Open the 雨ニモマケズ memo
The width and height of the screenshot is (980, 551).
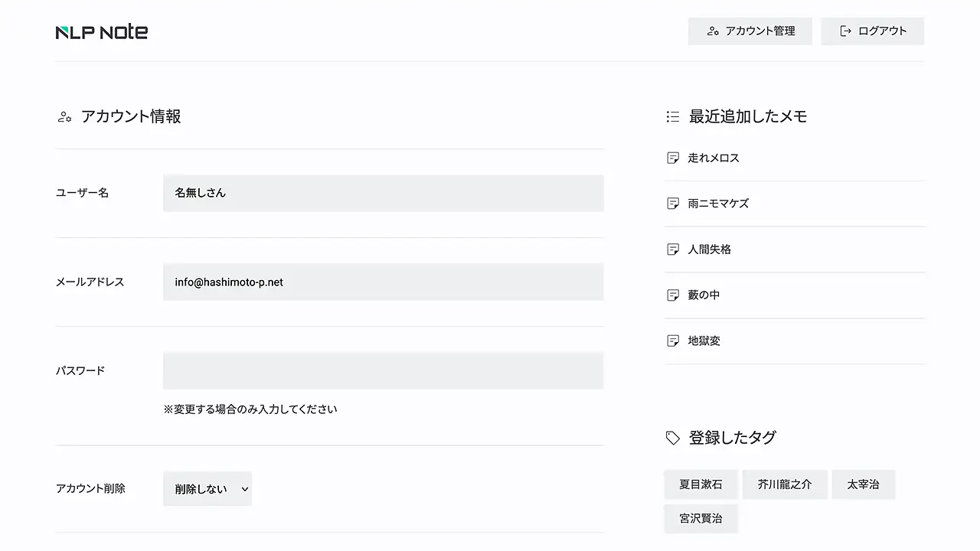pos(718,204)
